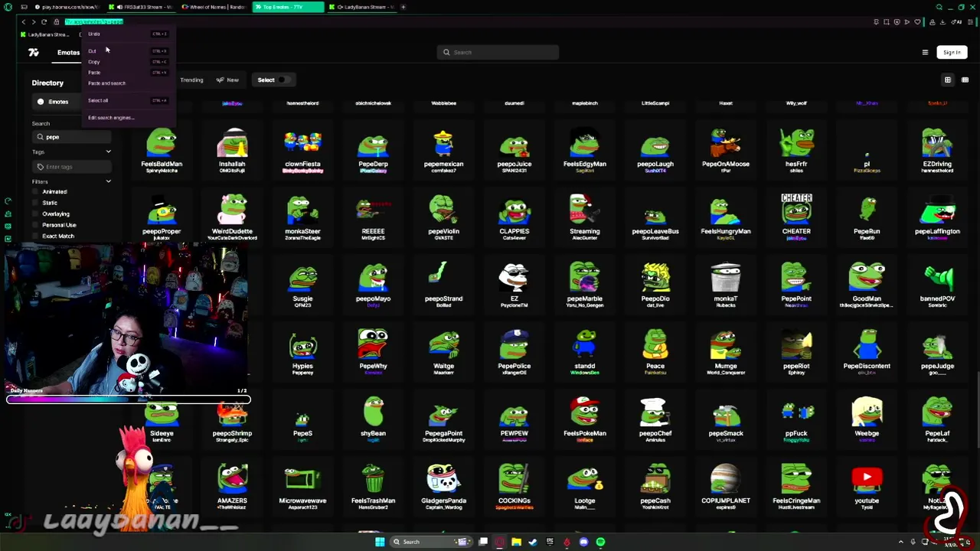Click the browser back arrow

pos(24,22)
